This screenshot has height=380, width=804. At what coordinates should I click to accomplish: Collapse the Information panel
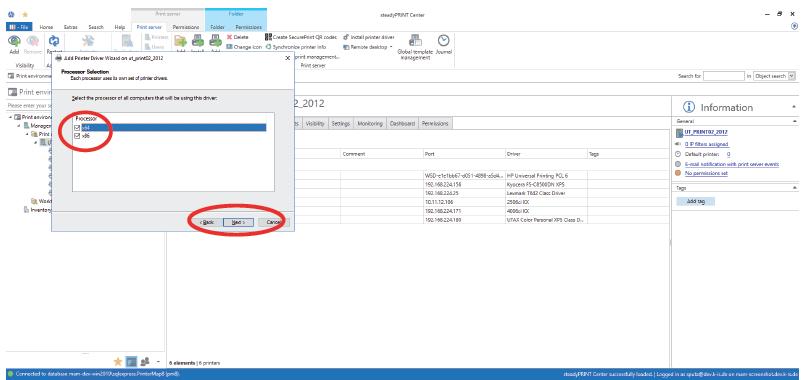[794, 107]
